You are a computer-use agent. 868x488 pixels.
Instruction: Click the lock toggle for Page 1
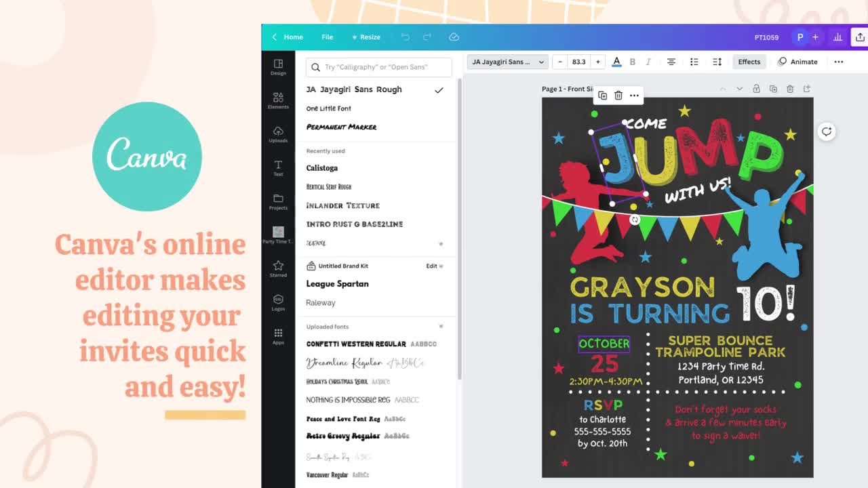pos(756,89)
